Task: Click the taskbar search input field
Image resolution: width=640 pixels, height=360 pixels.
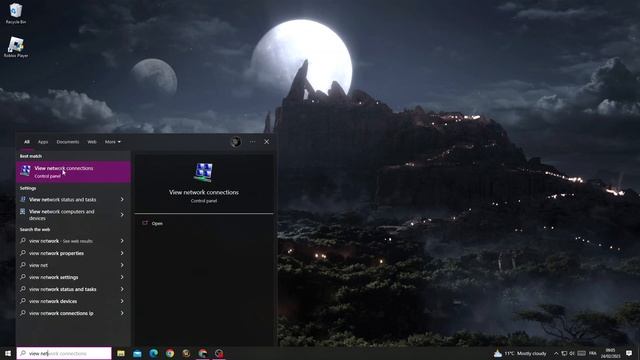Action: [64, 353]
